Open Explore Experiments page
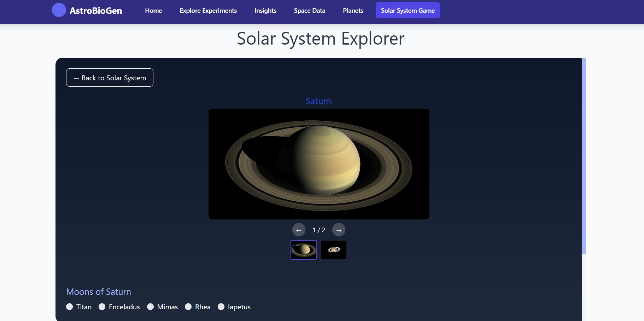 point(208,10)
